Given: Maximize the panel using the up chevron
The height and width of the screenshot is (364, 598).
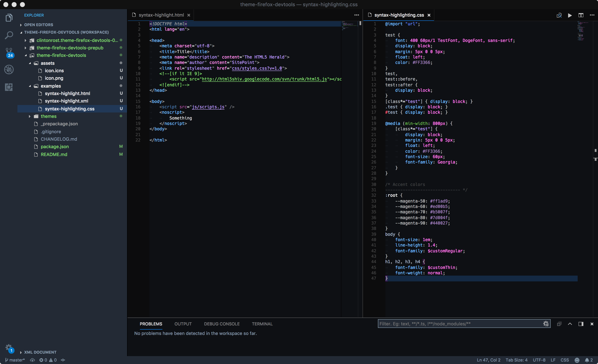Looking at the screenshot, I should pyautogui.click(x=570, y=324).
